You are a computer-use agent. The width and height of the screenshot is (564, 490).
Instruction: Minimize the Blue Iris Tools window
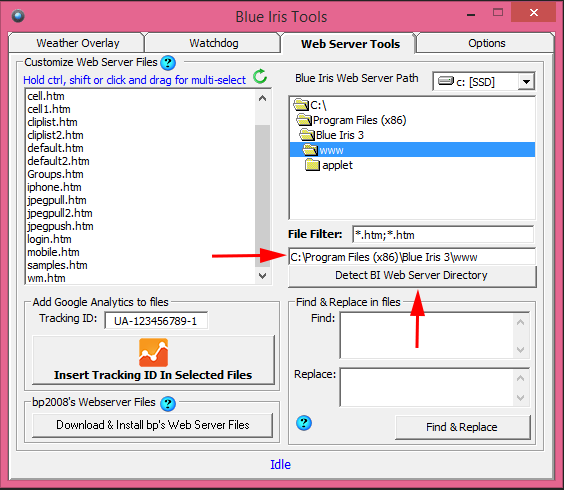click(x=471, y=14)
